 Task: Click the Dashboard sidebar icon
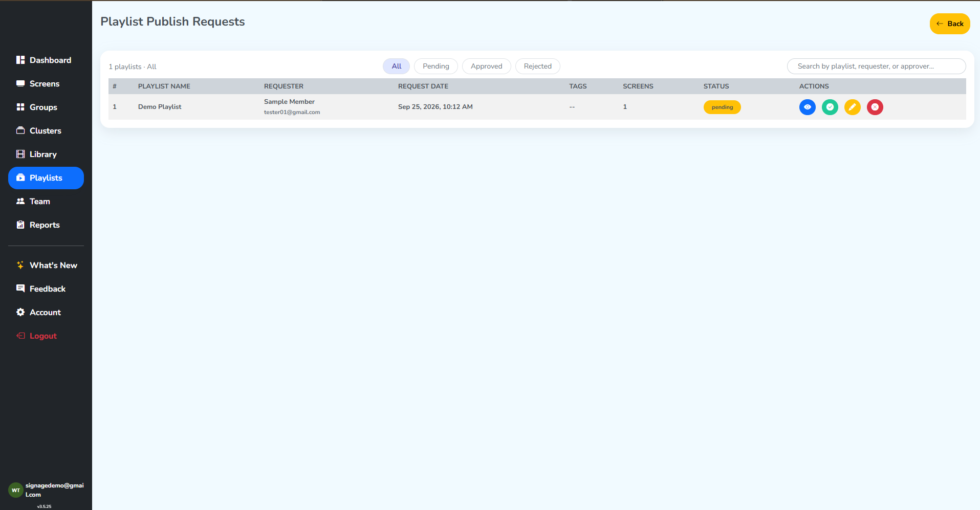[x=20, y=60]
